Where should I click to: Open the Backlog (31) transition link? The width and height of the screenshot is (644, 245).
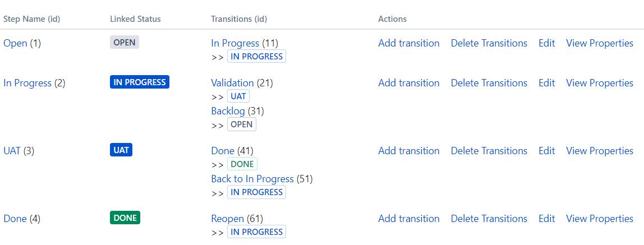coord(228,111)
